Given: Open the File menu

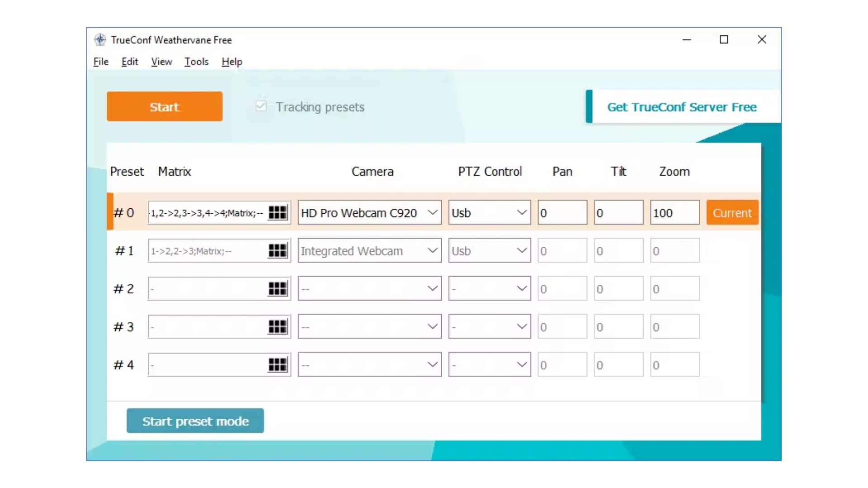Looking at the screenshot, I should tap(101, 61).
